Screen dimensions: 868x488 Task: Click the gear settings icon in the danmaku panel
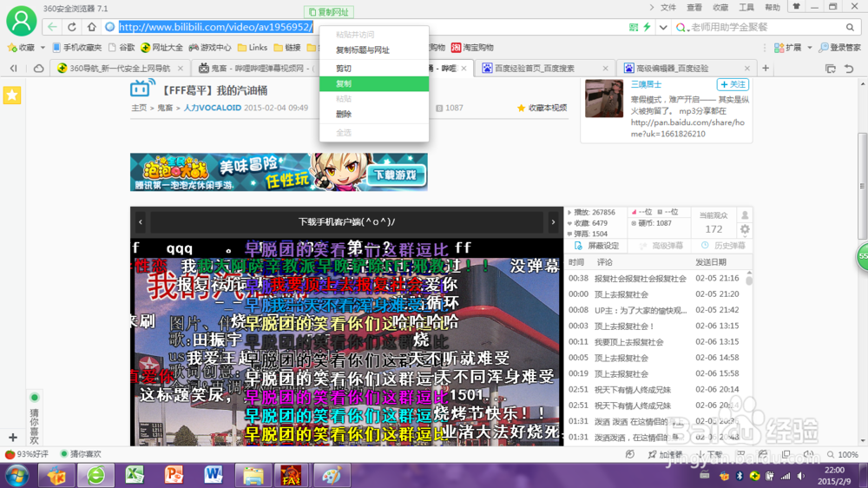(x=745, y=229)
